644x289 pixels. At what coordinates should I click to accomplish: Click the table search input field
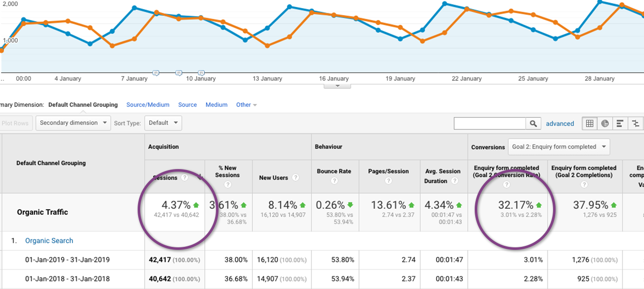tap(489, 123)
